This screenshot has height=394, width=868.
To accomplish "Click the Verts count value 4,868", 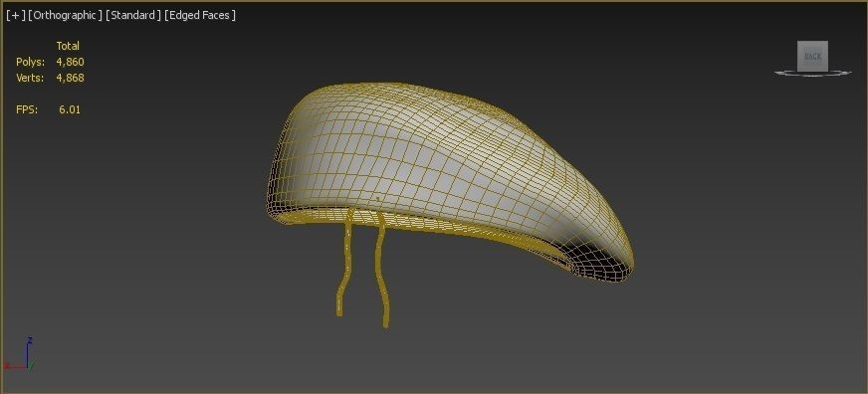I will point(71,78).
